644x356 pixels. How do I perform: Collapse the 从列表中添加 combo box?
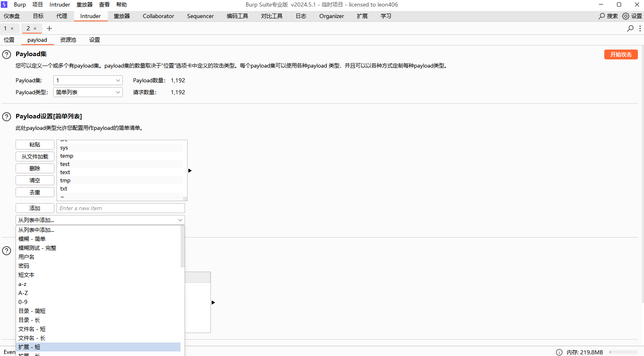tap(100, 220)
